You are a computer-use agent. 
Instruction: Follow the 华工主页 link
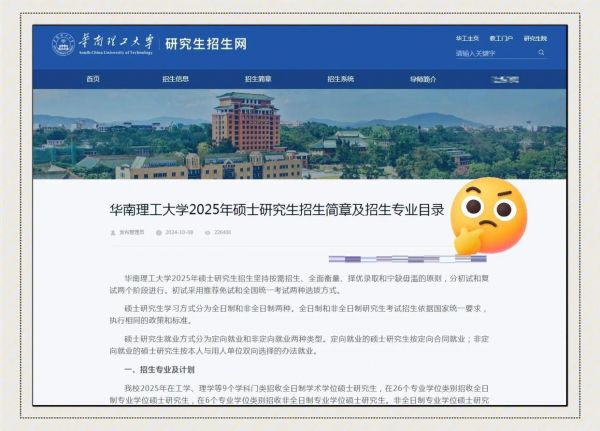(467, 38)
